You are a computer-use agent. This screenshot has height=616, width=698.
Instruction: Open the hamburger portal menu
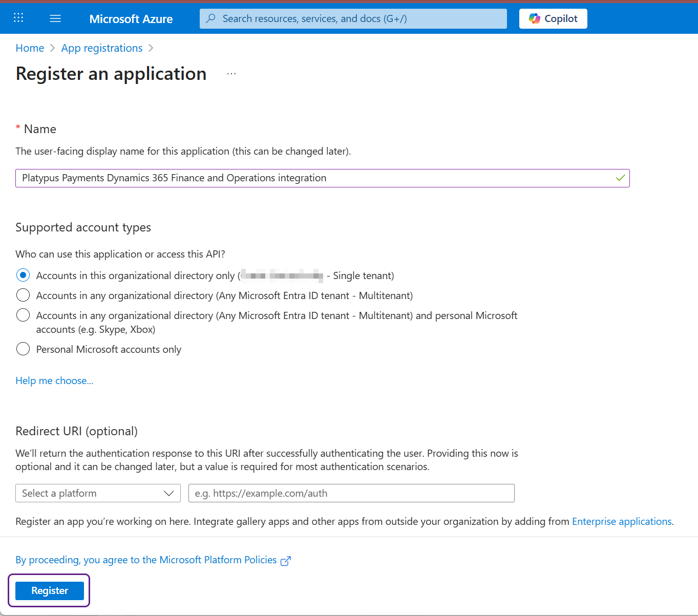[x=55, y=18]
